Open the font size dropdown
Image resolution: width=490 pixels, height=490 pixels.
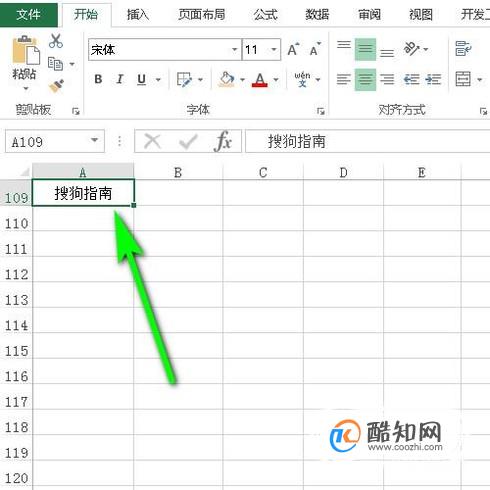coord(274,50)
